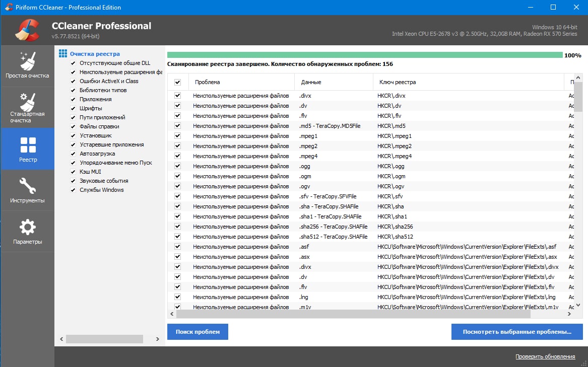The image size is (588, 367).
Task: Click left panel scrollbar right arrow
Action: point(158,339)
